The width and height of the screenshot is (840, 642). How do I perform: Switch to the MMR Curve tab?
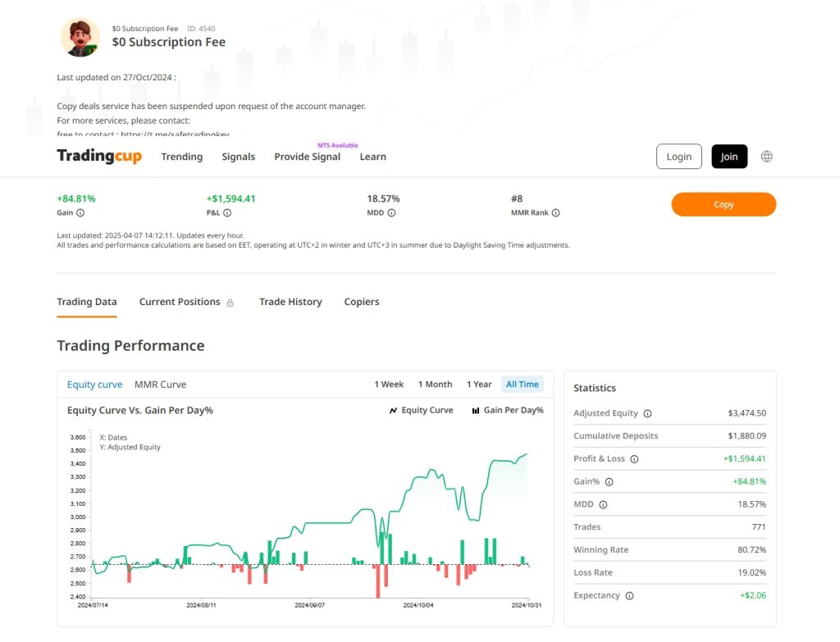pyautogui.click(x=160, y=385)
